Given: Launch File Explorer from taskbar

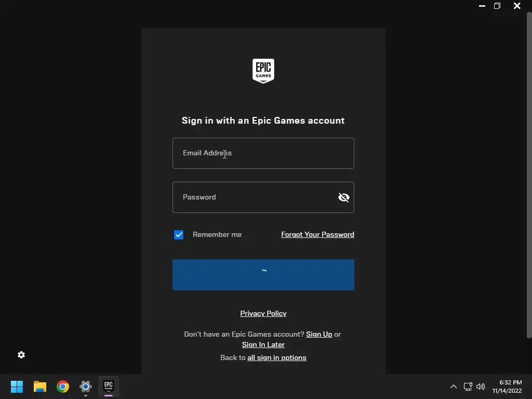Looking at the screenshot, I should click(39, 387).
